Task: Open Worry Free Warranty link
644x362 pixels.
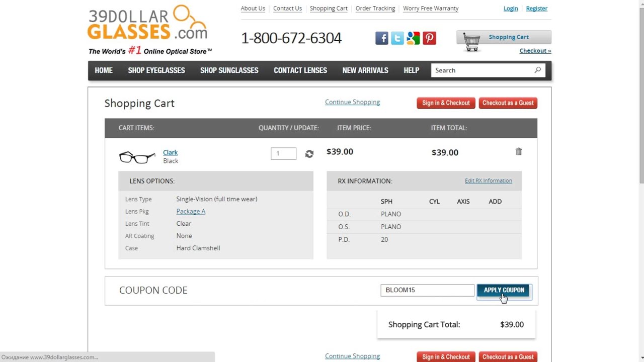Action: pyautogui.click(x=431, y=9)
